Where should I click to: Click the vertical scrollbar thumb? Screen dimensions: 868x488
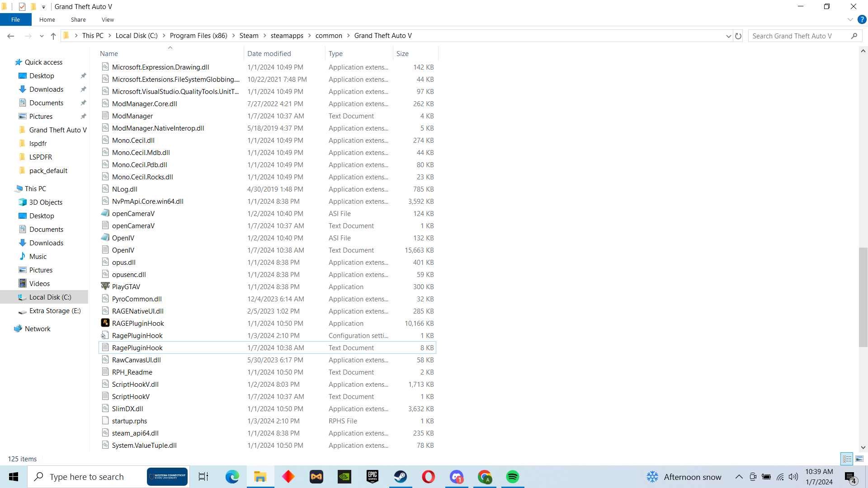tap(863, 297)
